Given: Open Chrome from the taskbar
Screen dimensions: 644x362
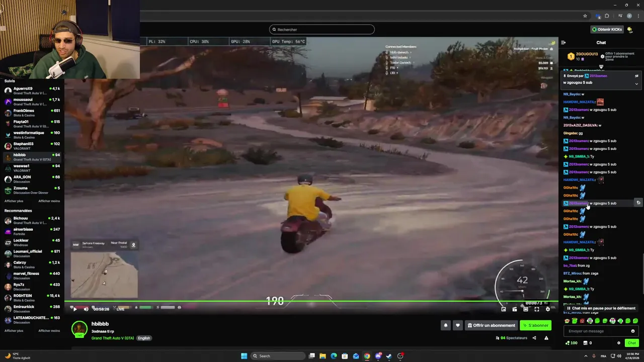Looking at the screenshot, I should pyautogui.click(x=367, y=356).
